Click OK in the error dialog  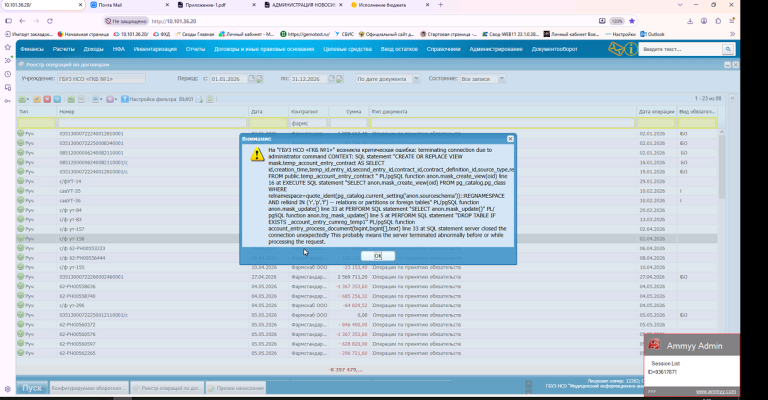click(378, 256)
